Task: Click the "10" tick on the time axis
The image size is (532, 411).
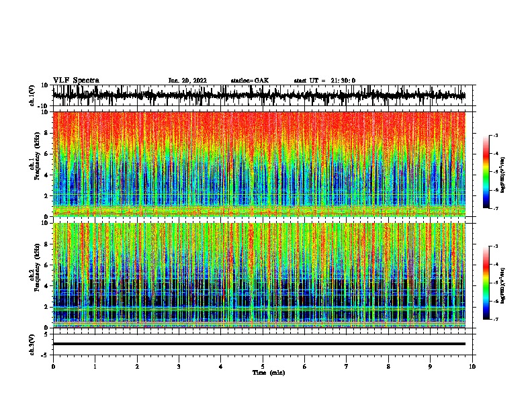Action: (472, 367)
